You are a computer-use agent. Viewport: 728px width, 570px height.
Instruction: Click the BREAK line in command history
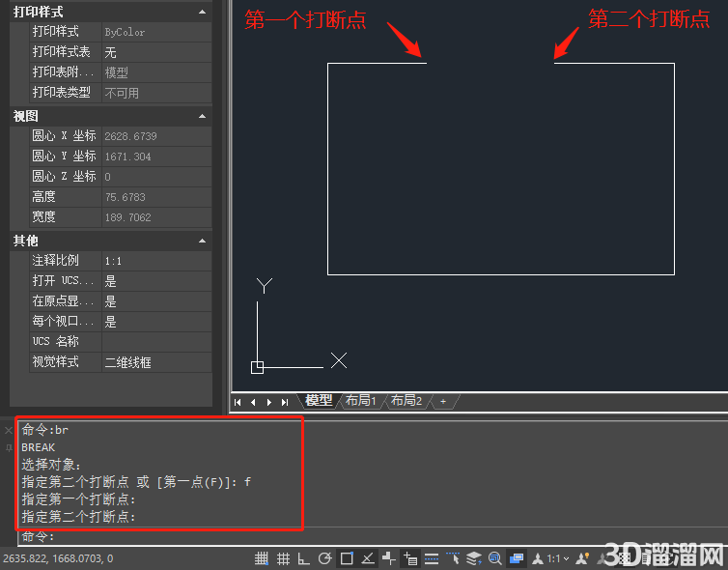click(x=38, y=447)
